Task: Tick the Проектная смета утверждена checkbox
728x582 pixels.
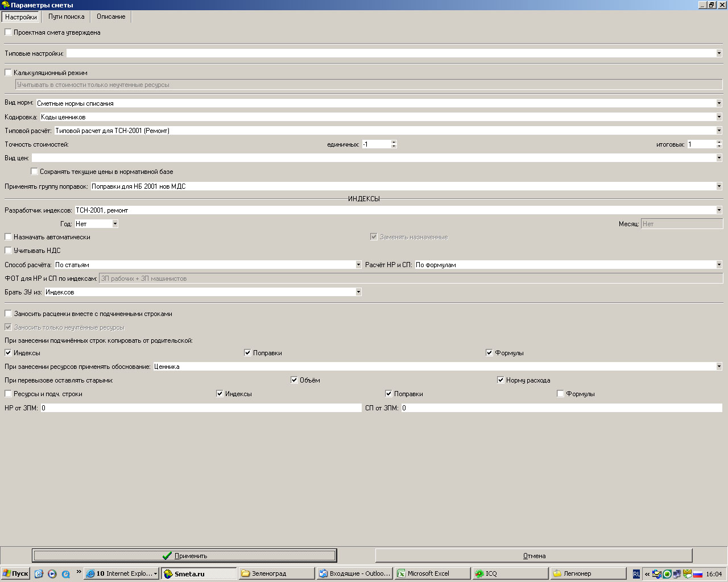Action: [x=8, y=32]
